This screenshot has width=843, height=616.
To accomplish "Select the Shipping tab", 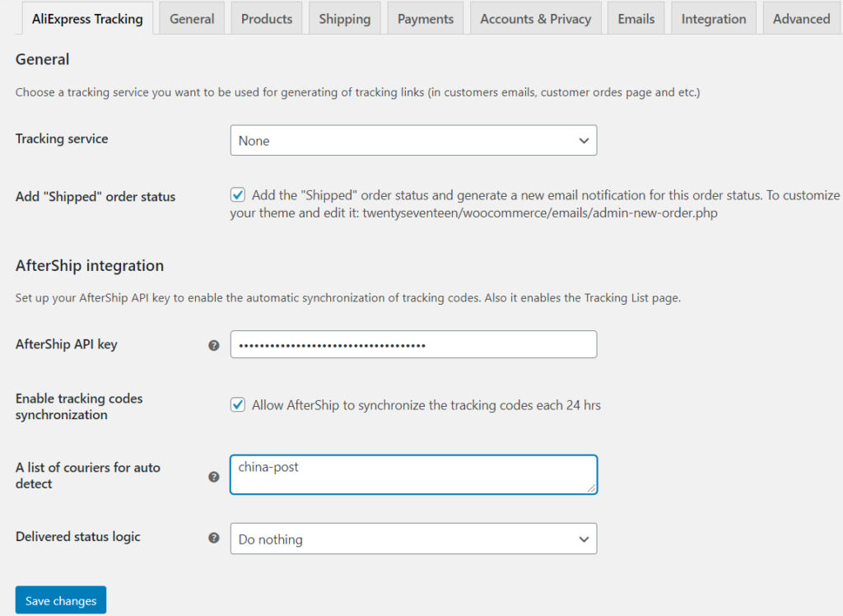I will tap(344, 17).
